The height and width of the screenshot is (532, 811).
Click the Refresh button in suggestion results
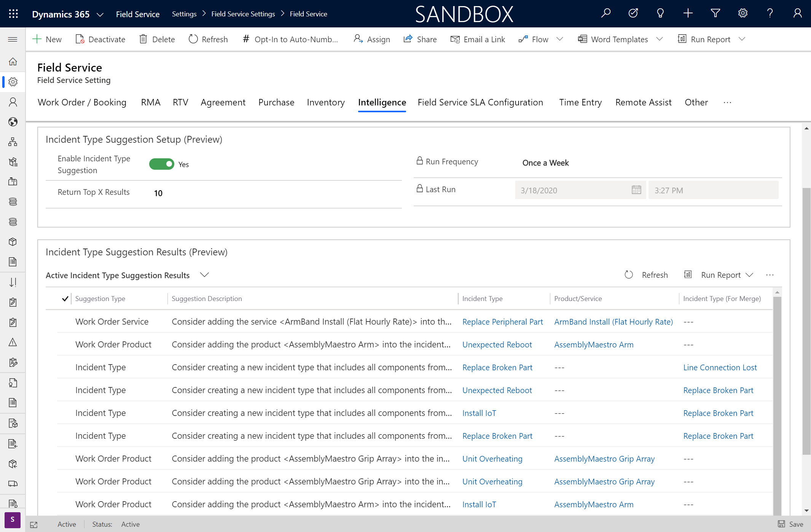(647, 275)
